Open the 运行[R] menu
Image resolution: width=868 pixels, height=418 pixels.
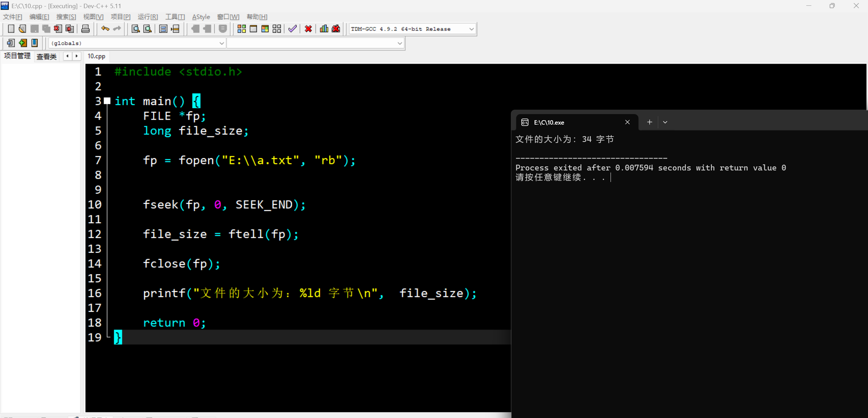pos(148,17)
